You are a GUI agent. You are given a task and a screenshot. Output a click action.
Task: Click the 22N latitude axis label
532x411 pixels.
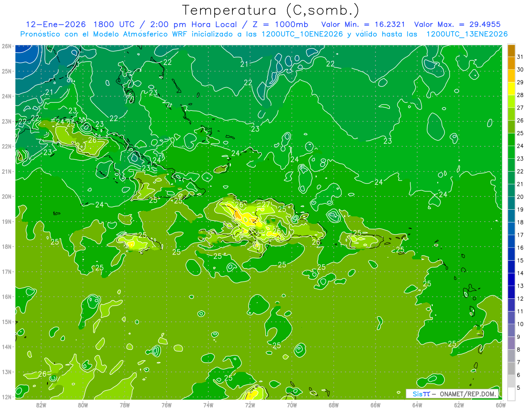point(6,146)
